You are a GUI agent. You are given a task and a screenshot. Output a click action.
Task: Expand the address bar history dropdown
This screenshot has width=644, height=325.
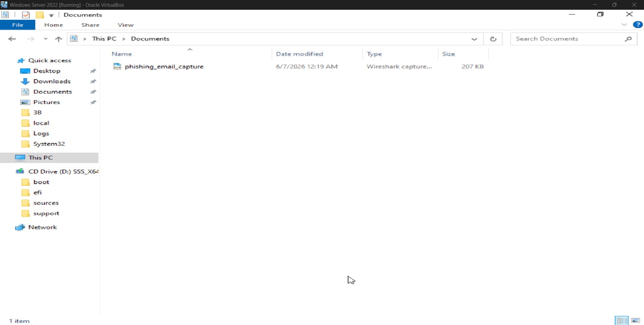tap(474, 39)
